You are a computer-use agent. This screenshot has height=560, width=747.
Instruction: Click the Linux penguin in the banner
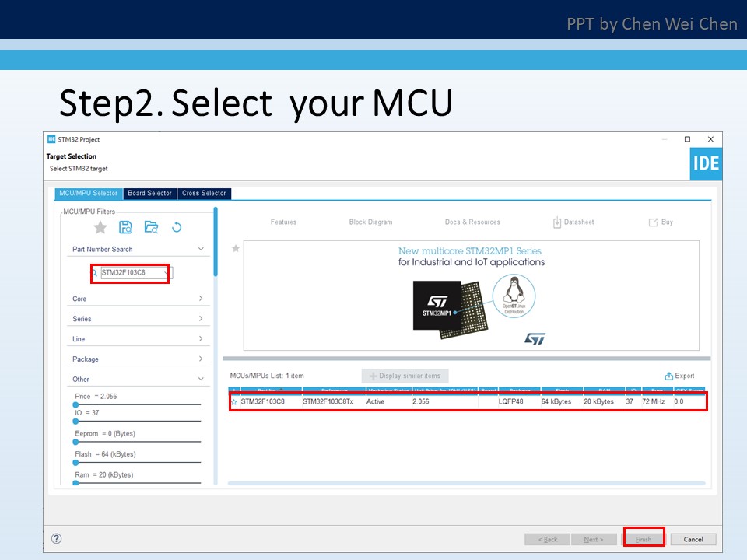[514, 289]
